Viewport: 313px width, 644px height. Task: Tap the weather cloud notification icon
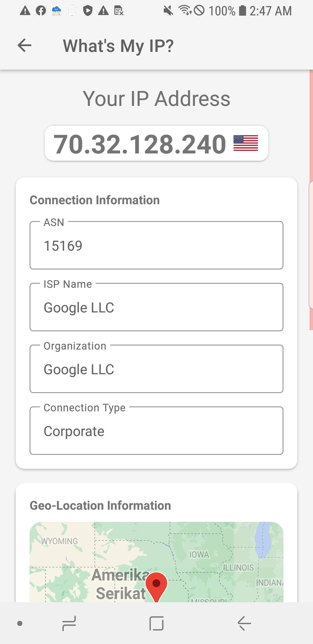point(57,11)
